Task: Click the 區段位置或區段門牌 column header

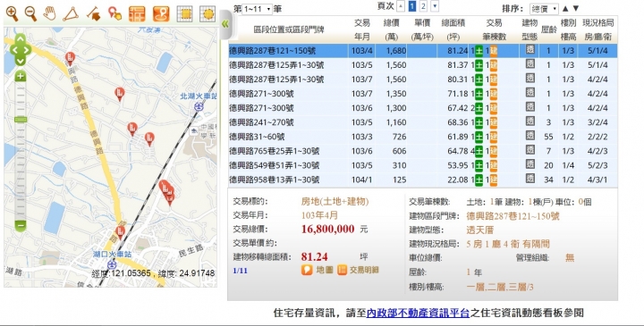Action: [289, 29]
